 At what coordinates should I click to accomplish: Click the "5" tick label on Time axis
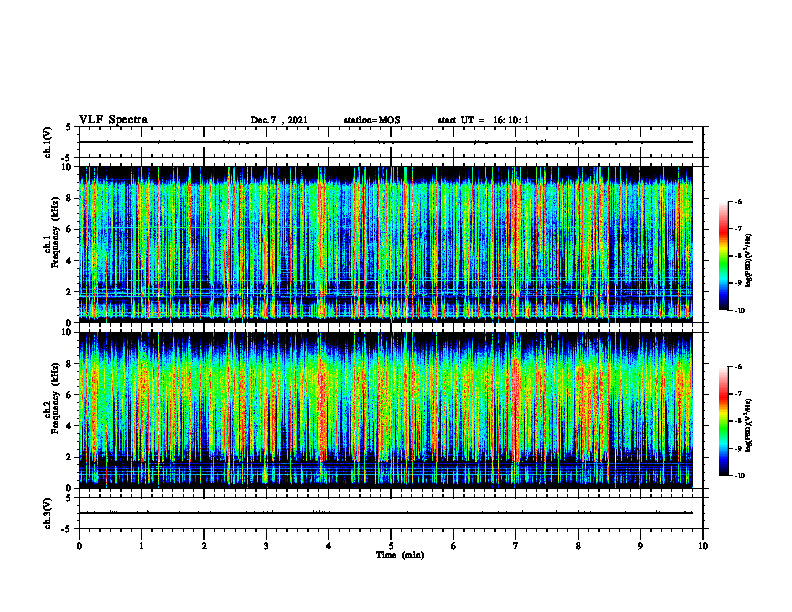pyautogui.click(x=391, y=546)
